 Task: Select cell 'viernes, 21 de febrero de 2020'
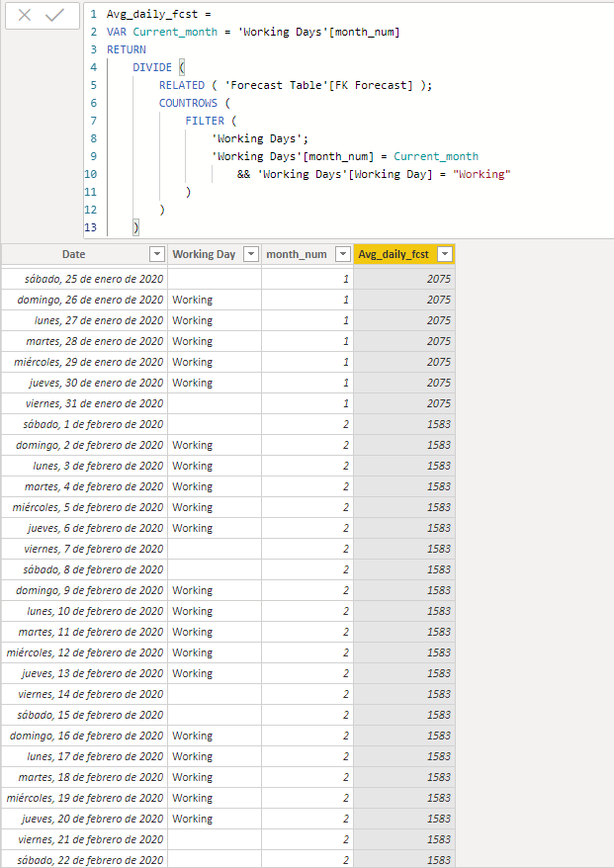point(84,839)
